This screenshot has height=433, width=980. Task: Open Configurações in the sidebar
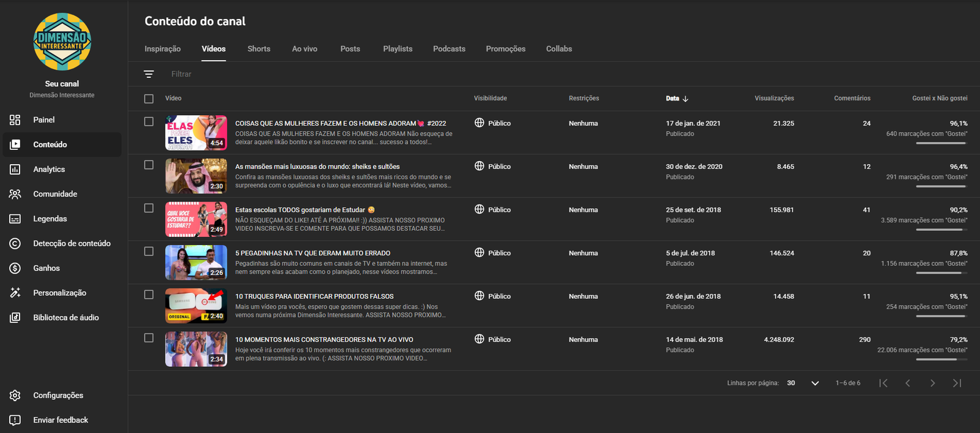point(58,396)
